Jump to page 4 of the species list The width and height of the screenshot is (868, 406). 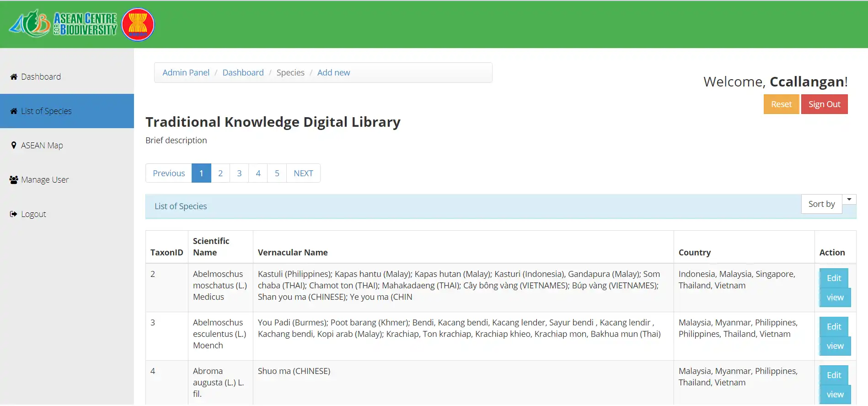point(258,173)
